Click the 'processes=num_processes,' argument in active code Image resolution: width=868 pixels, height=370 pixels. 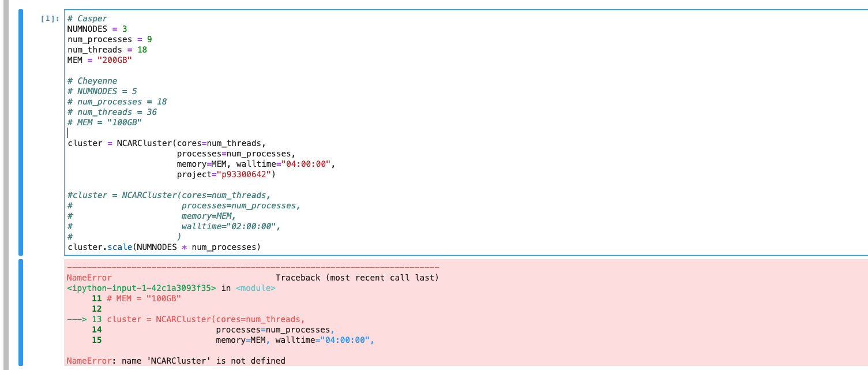tap(236, 154)
